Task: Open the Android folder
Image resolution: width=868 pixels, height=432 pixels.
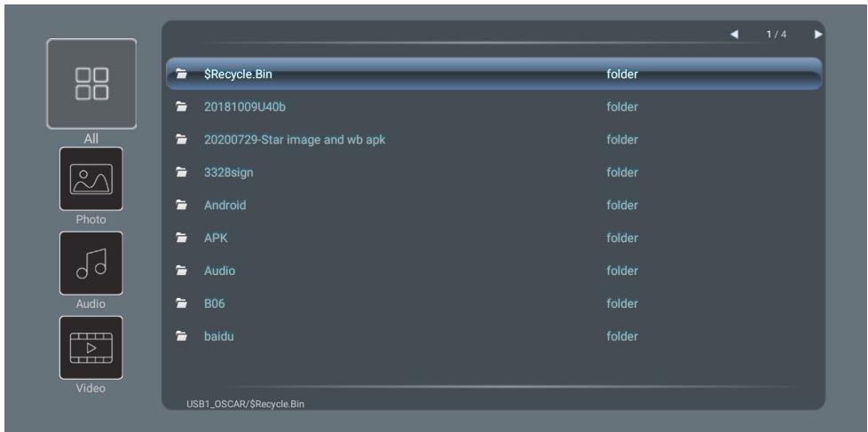Action: point(493,205)
